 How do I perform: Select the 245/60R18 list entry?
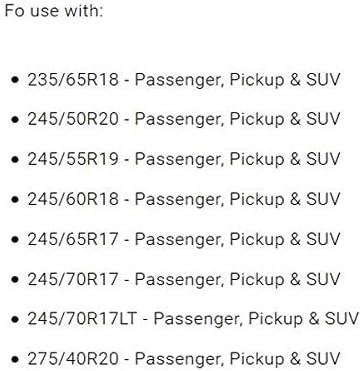[184, 199]
